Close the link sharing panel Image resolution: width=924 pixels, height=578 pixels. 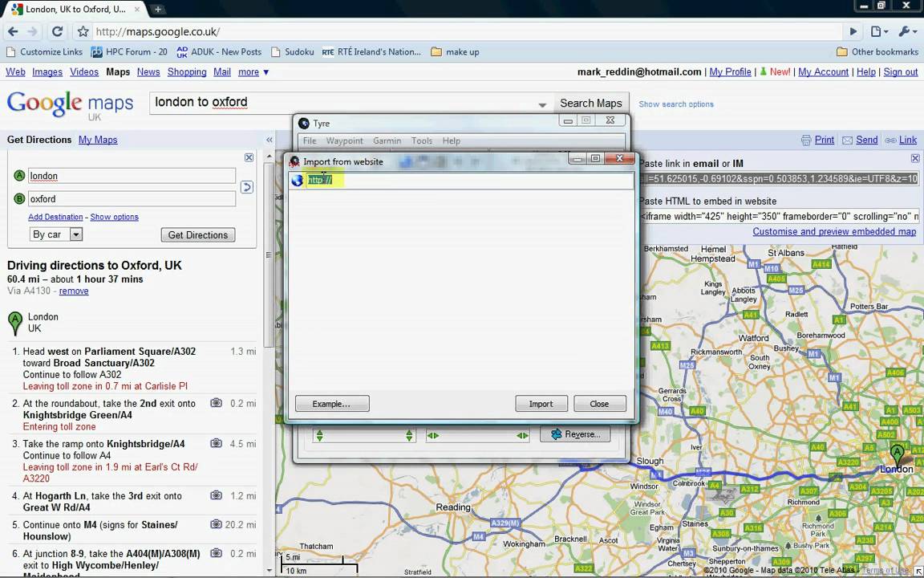915,158
